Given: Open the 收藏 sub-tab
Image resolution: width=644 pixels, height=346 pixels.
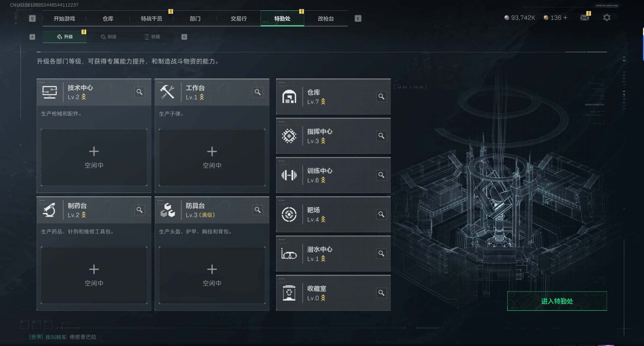Looking at the screenshot, I should (152, 37).
